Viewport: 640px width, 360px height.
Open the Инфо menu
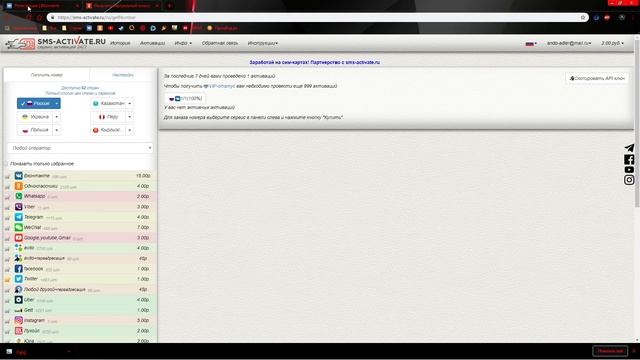click(x=183, y=43)
